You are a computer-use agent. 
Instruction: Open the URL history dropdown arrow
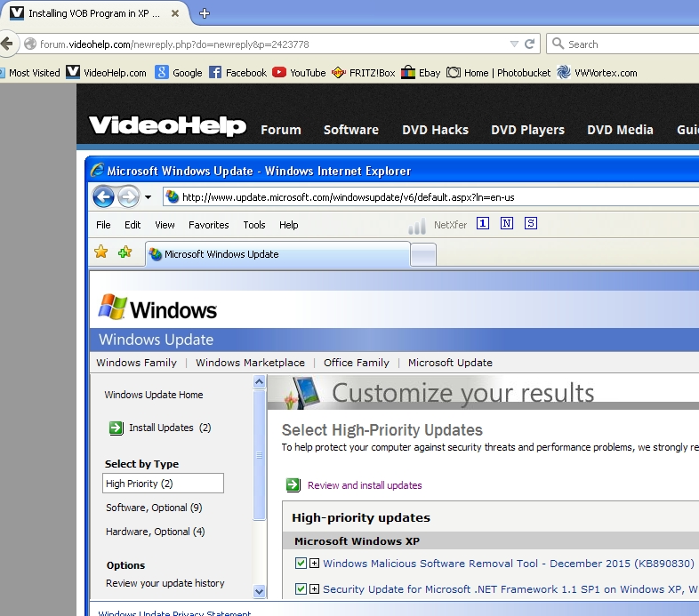pos(514,44)
